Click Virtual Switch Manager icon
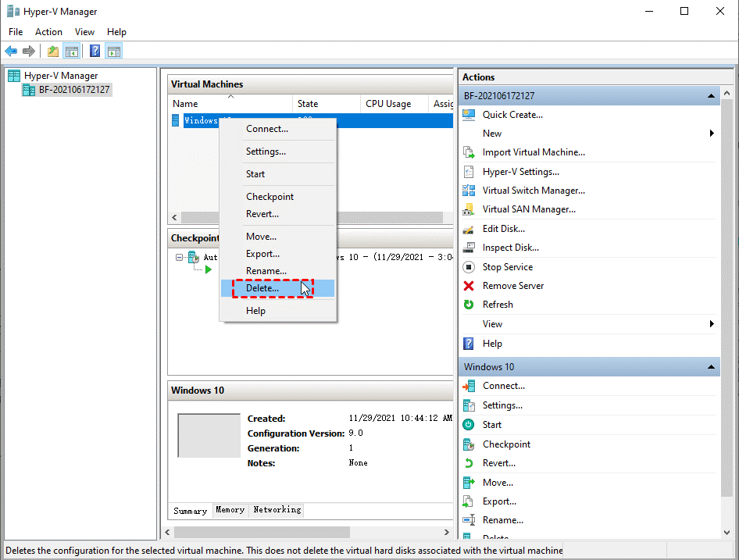The image size is (739, 560). [469, 191]
